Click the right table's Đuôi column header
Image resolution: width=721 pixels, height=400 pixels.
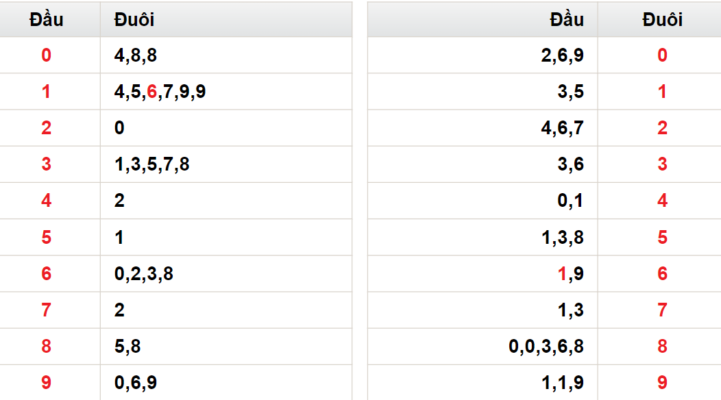click(659, 19)
